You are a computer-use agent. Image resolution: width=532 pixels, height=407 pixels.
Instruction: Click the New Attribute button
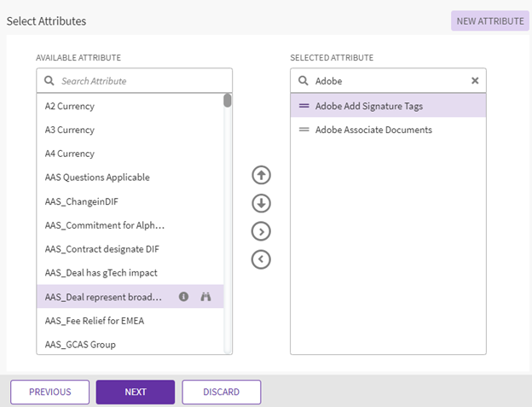(489, 20)
